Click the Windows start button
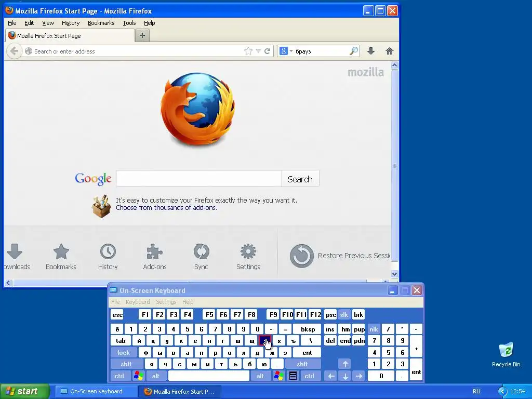This screenshot has width=532, height=399. point(24,392)
